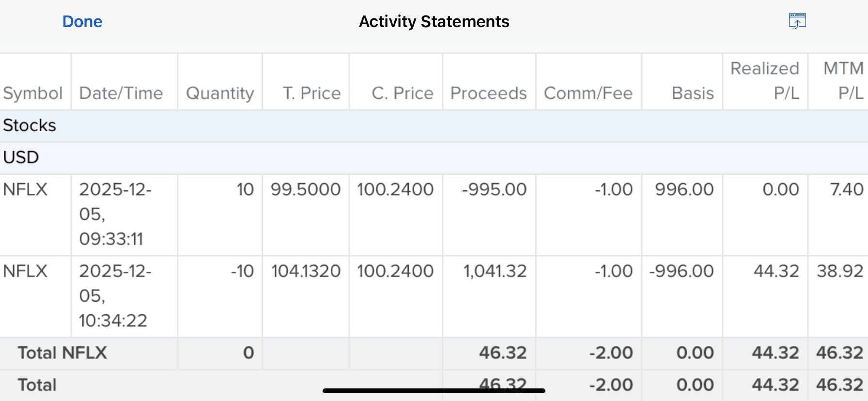Tap the T. Price column header
This screenshot has height=401, width=868.
(x=311, y=93)
